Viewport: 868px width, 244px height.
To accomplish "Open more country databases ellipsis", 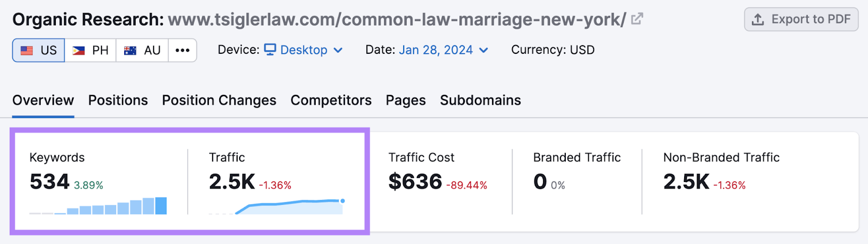I will tap(182, 51).
